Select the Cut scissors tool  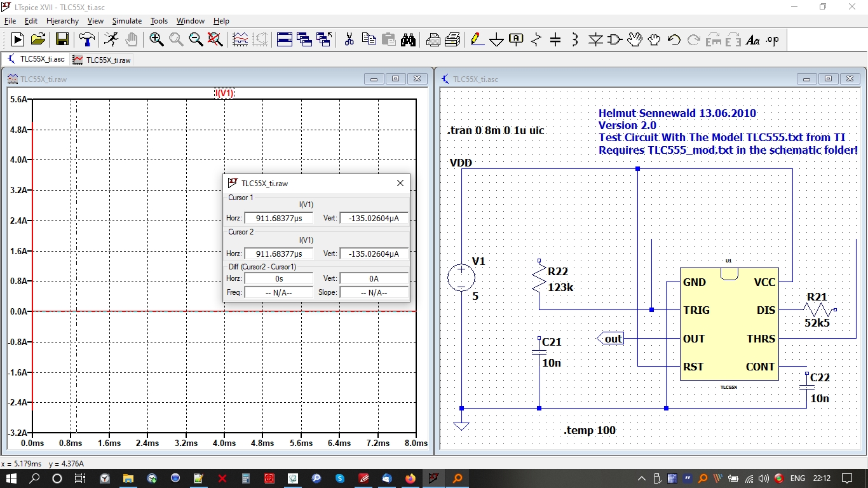[x=349, y=39]
